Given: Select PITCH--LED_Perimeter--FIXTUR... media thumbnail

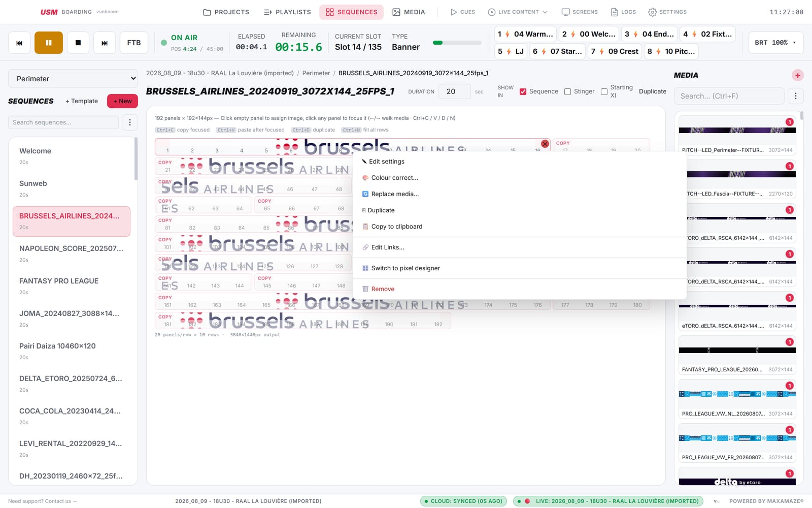Looking at the screenshot, I should pyautogui.click(x=737, y=135).
